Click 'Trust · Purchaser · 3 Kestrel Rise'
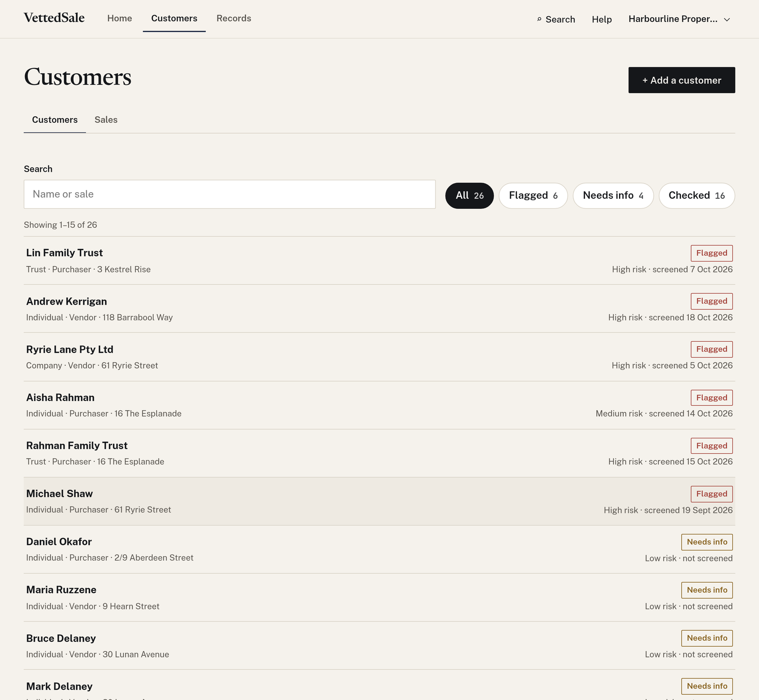The height and width of the screenshot is (700, 759). (88, 270)
